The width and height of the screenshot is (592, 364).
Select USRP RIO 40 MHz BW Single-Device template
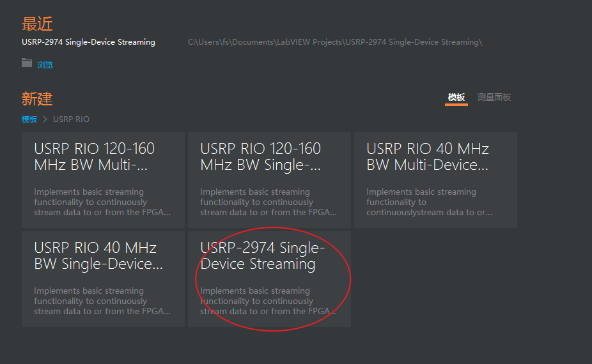click(x=103, y=279)
